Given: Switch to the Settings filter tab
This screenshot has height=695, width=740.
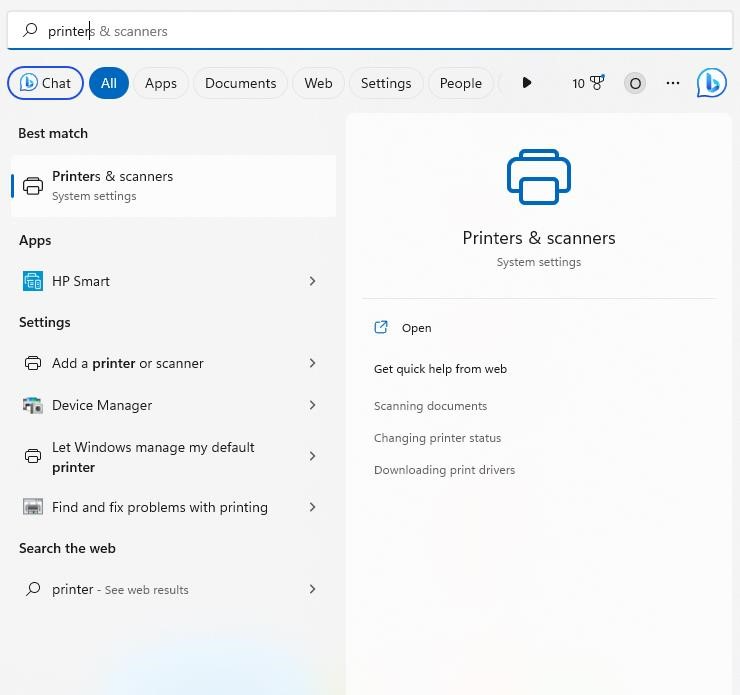Looking at the screenshot, I should pos(386,83).
